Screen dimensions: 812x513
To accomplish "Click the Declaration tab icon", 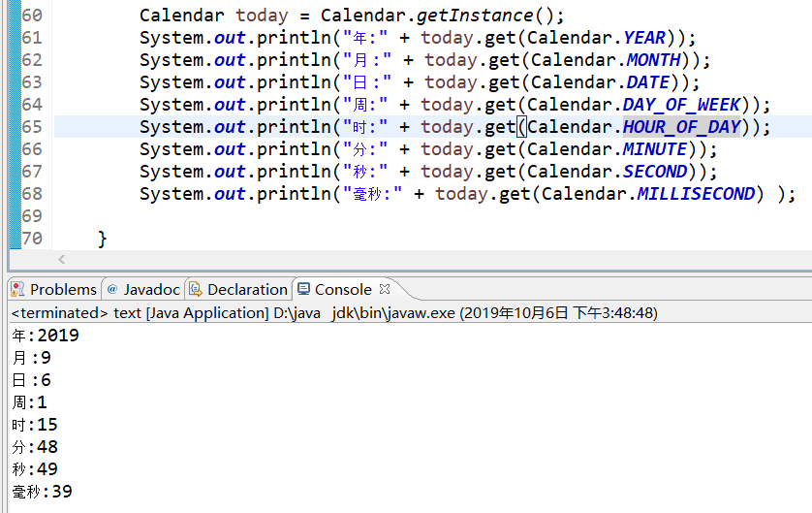I will point(195,289).
